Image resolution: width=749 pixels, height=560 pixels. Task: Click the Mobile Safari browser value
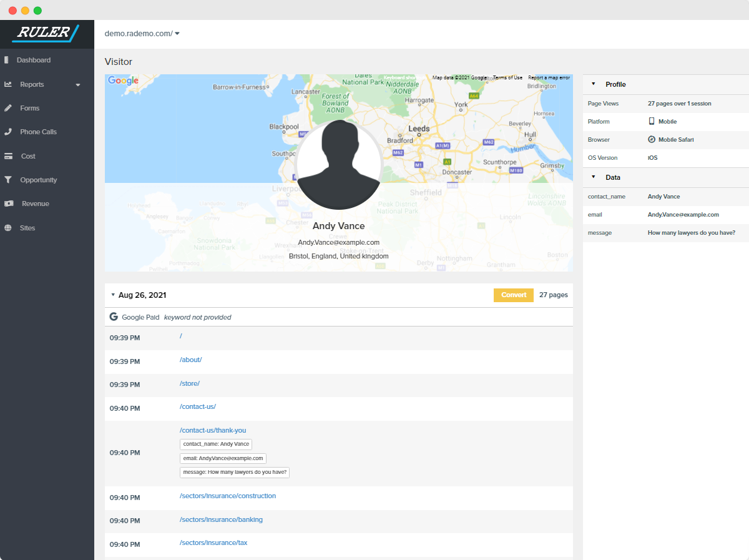pyautogui.click(x=676, y=140)
